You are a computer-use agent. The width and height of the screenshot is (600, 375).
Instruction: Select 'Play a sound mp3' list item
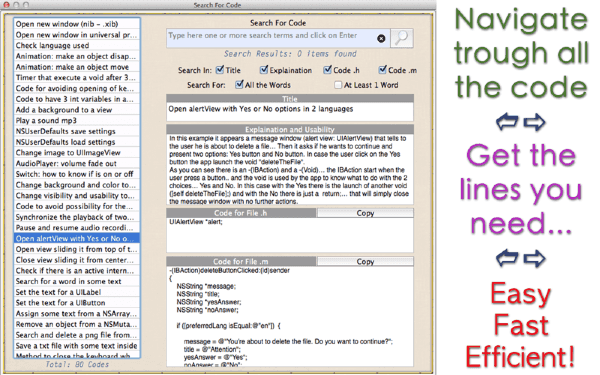click(77, 120)
